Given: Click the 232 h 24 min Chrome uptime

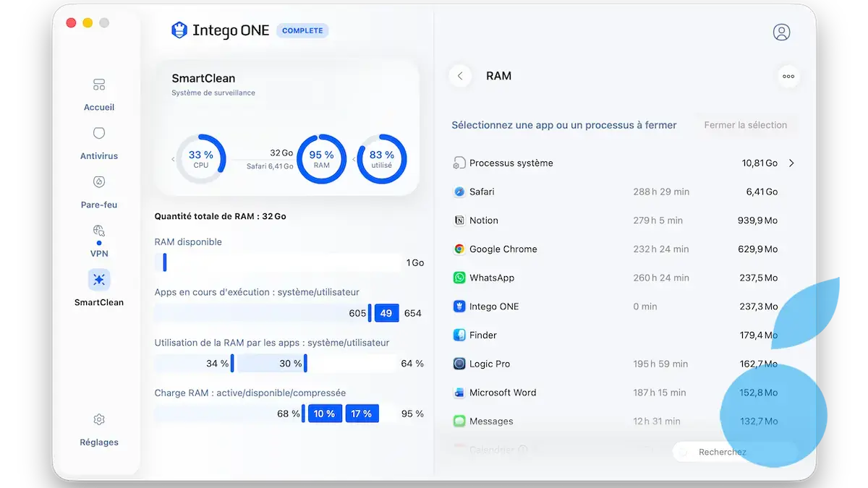Looking at the screenshot, I should 661,249.
